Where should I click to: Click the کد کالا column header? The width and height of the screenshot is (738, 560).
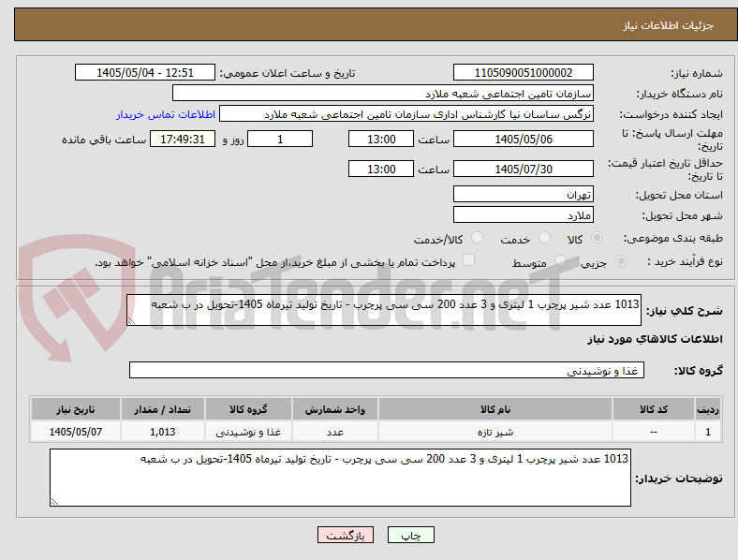click(654, 409)
